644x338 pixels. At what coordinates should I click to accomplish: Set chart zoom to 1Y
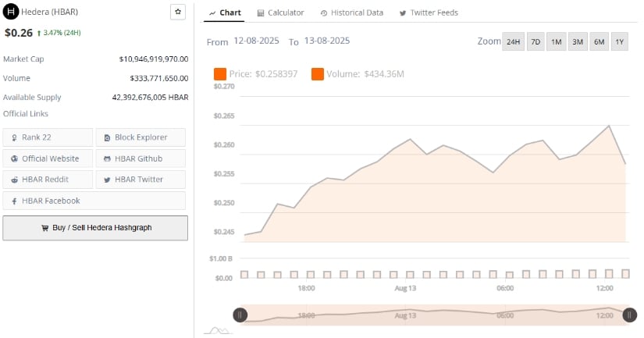[620, 41]
